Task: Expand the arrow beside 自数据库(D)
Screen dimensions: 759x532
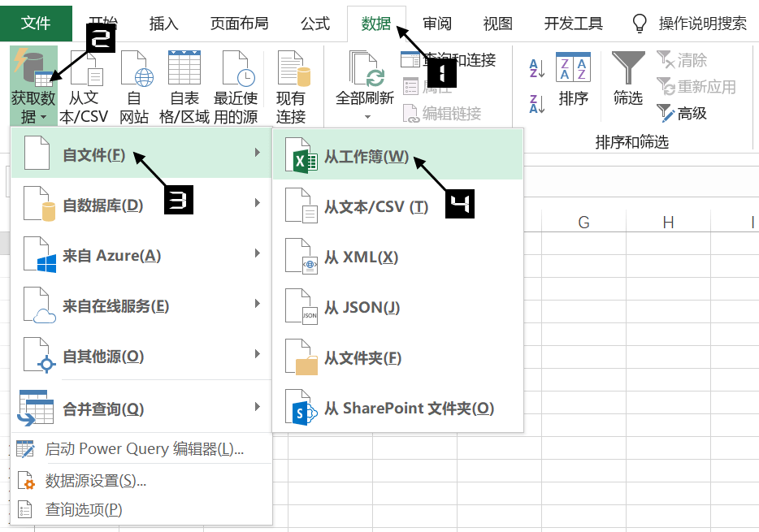Action: (x=258, y=203)
